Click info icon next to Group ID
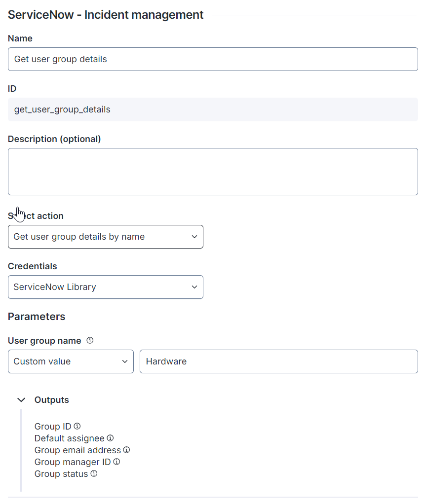This screenshot has width=426, height=504. (77, 426)
